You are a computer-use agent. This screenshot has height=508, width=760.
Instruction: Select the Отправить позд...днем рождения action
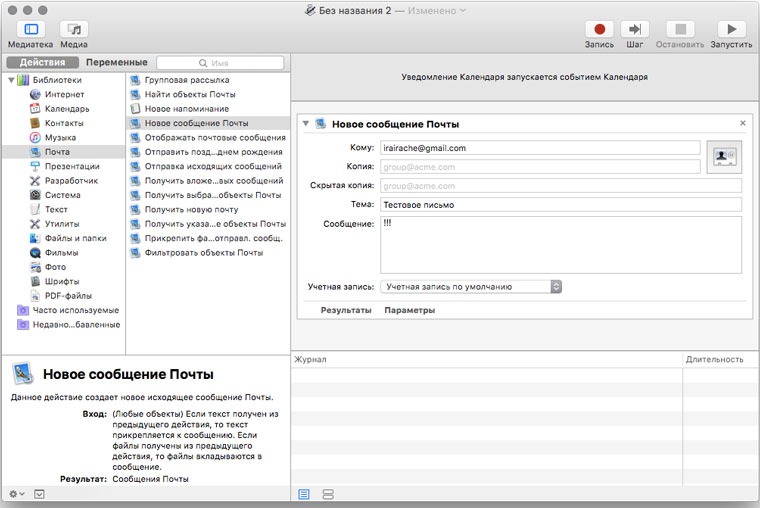click(x=208, y=152)
